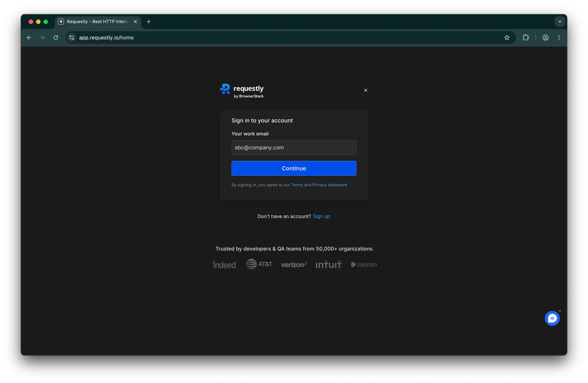Close the Requestly tab
Image resolution: width=588 pixels, height=383 pixels.
135,22
